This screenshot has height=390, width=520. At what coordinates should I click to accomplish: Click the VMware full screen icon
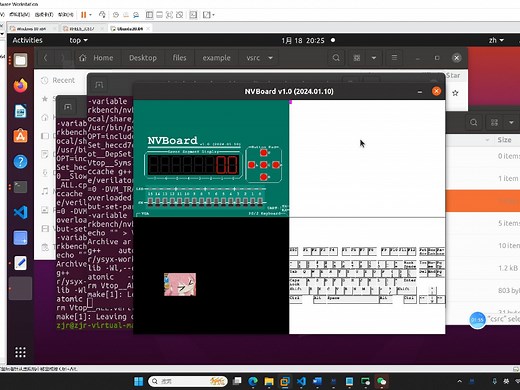pos(169,15)
